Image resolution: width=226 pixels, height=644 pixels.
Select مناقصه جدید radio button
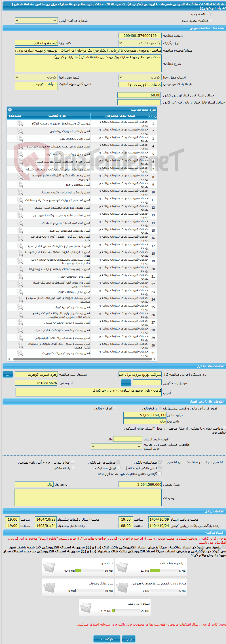coord(210,14)
